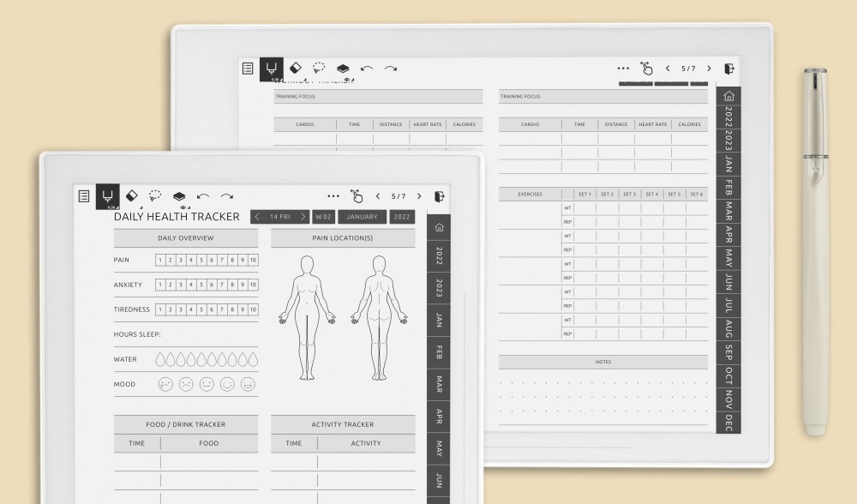
Task: Select the pen tool on front tablet
Action: (x=108, y=196)
